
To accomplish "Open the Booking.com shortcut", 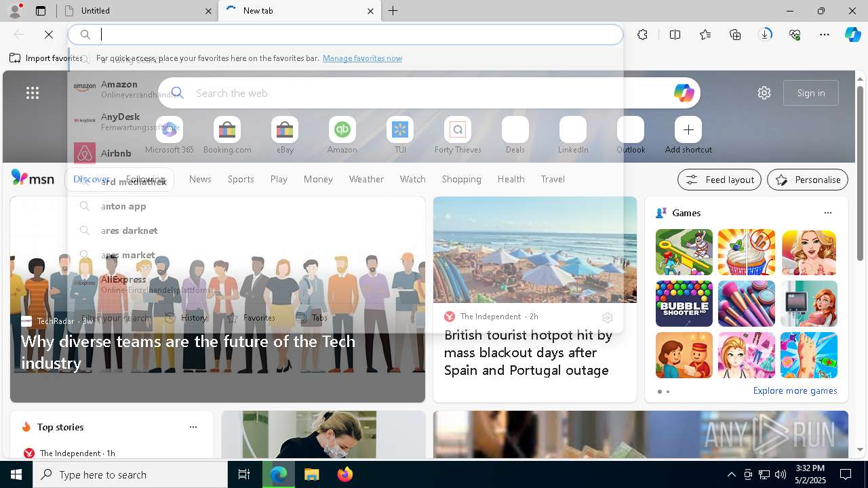I will tap(227, 136).
